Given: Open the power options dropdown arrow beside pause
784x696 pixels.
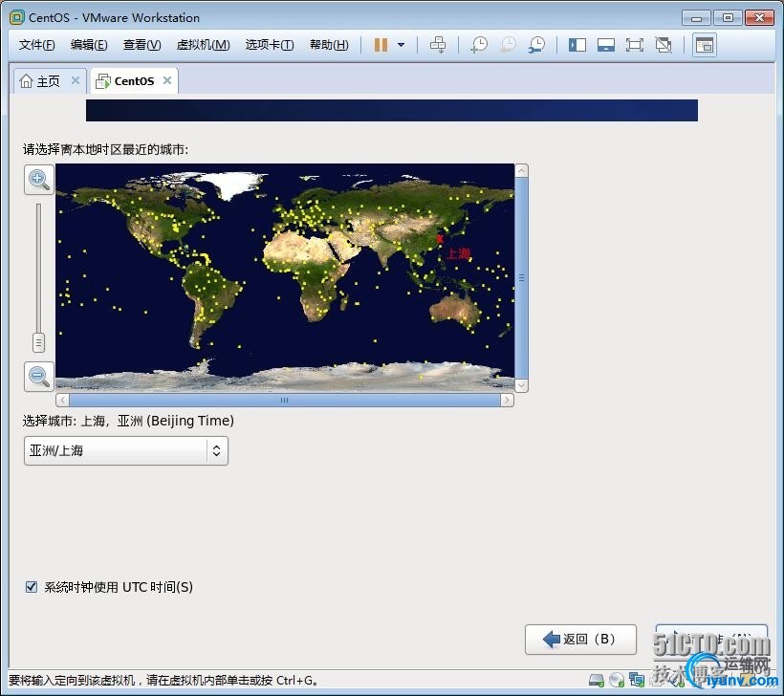Looking at the screenshot, I should (401, 45).
